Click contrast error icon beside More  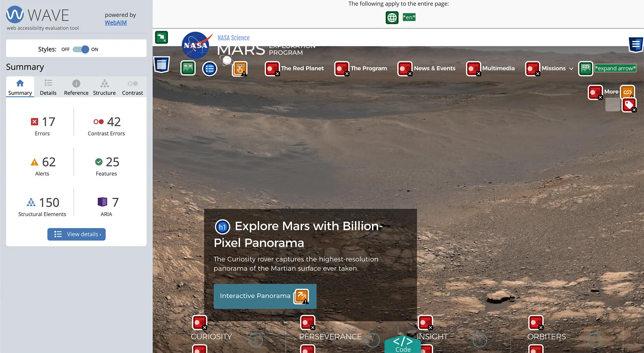595,92
